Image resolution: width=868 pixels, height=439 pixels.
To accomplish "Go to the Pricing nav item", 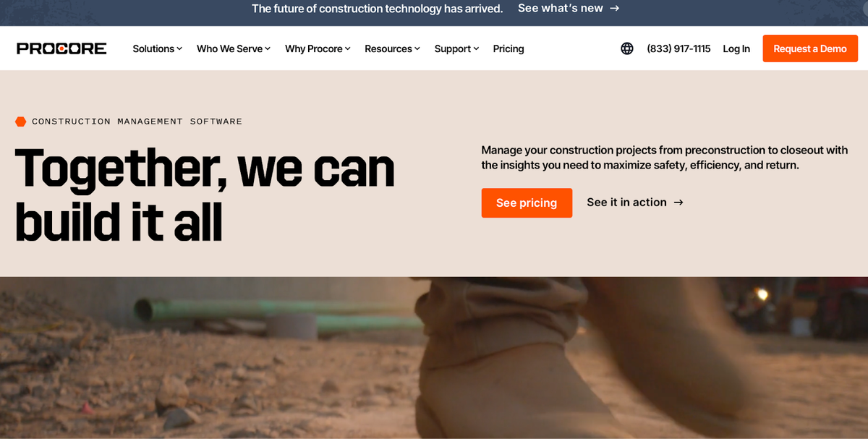I will click(509, 48).
